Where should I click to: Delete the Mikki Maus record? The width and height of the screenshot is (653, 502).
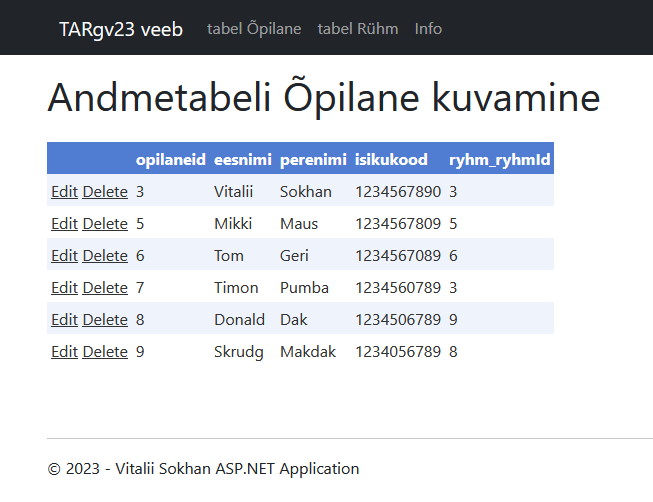pyautogui.click(x=105, y=224)
